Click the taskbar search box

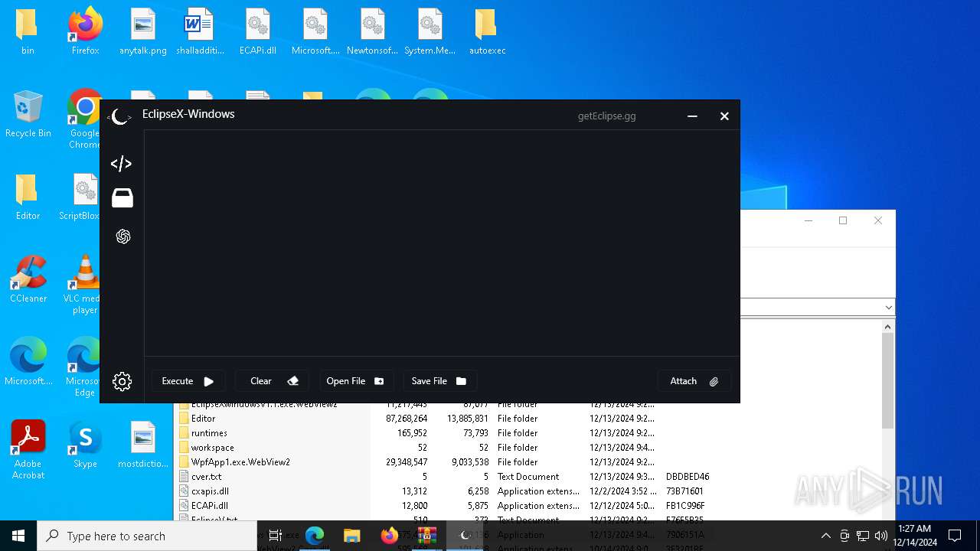coord(147,536)
